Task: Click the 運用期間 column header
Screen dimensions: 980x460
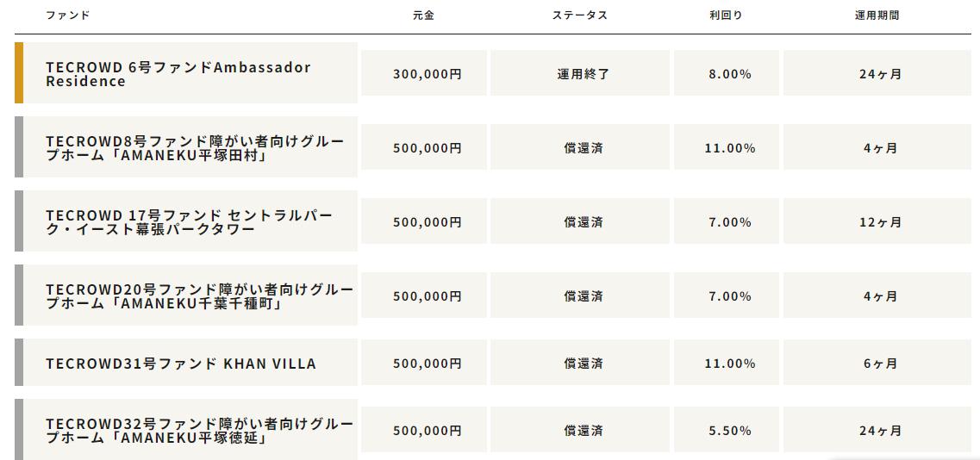Action: [x=877, y=16]
